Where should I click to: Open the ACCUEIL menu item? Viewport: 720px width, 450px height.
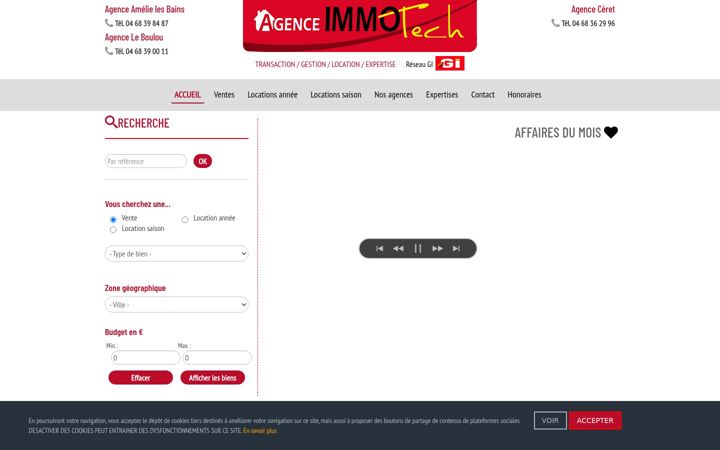(x=187, y=95)
